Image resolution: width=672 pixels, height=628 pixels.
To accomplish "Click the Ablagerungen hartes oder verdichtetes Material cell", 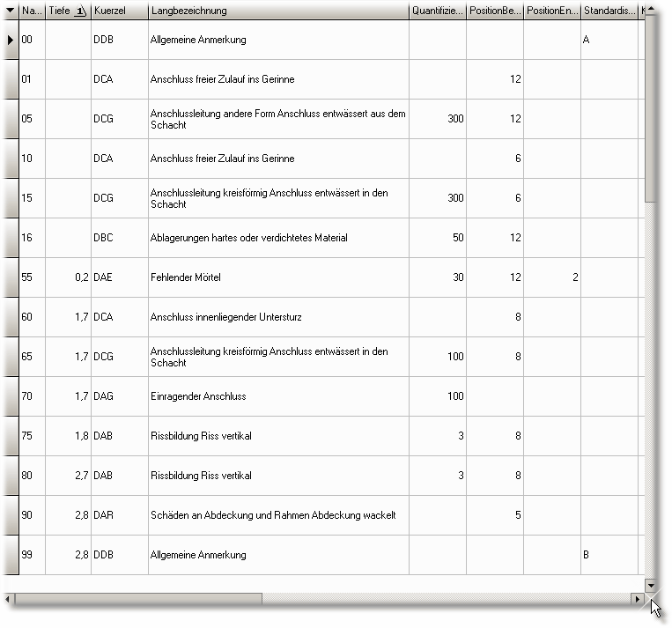I will click(x=277, y=238).
